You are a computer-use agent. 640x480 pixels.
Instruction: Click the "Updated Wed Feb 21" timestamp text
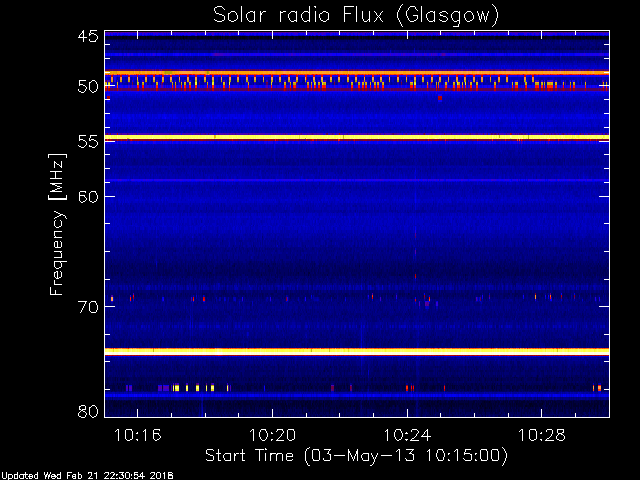[80, 475]
